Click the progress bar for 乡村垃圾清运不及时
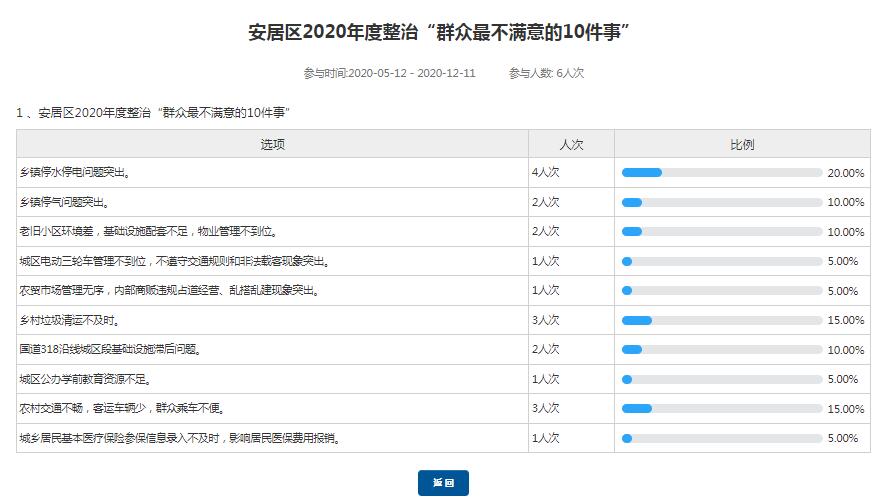This screenshot has height=501, width=882. tap(721, 321)
